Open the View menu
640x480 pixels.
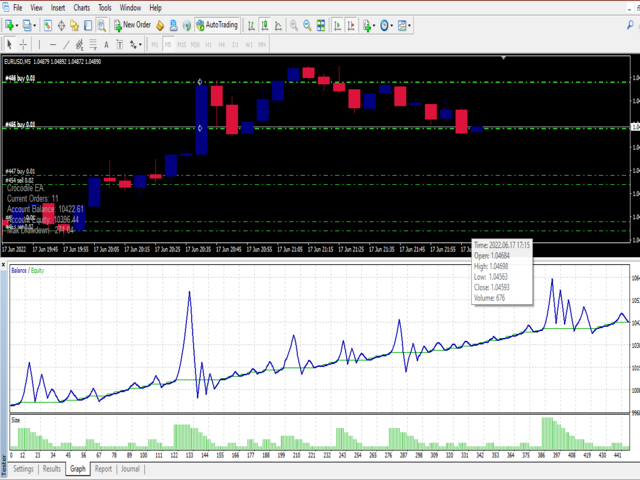coord(36,8)
